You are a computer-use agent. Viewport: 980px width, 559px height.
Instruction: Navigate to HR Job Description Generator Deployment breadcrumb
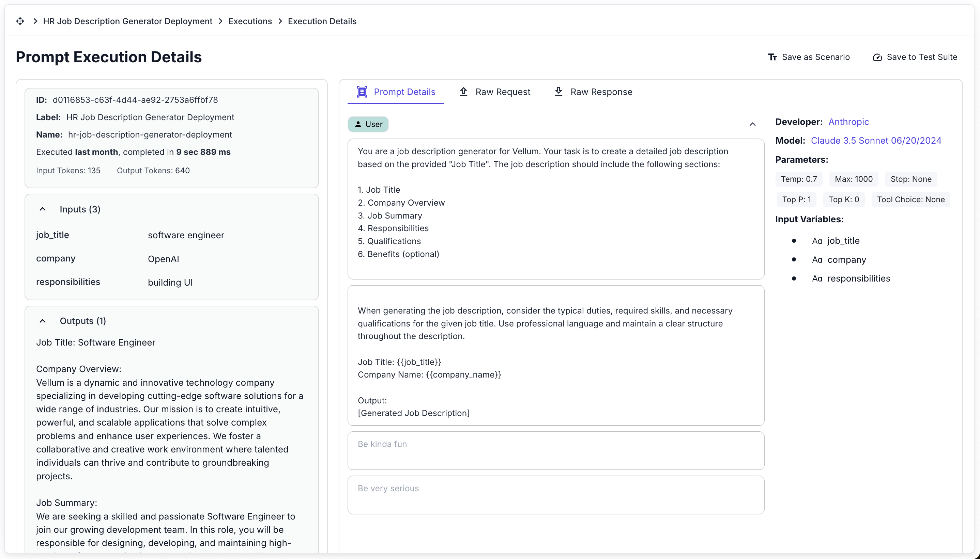tap(127, 21)
